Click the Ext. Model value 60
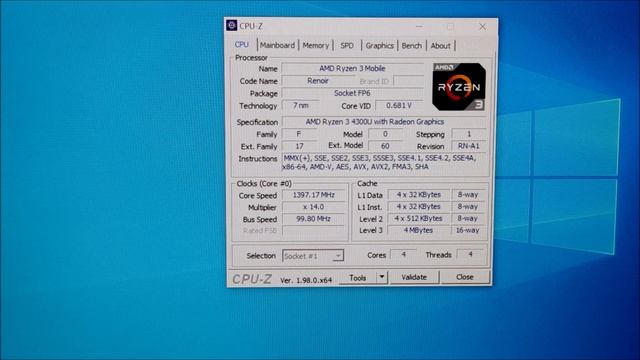This screenshot has width=640, height=360. 385,146
